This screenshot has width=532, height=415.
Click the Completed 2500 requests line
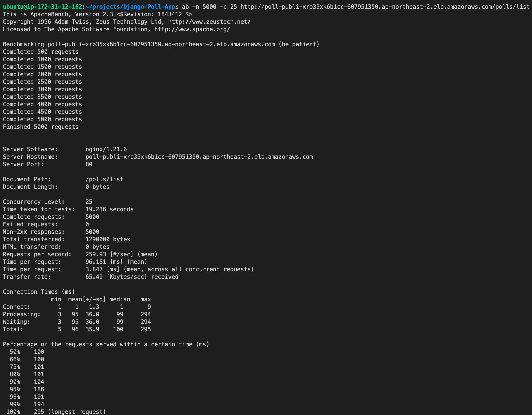[x=42, y=82]
